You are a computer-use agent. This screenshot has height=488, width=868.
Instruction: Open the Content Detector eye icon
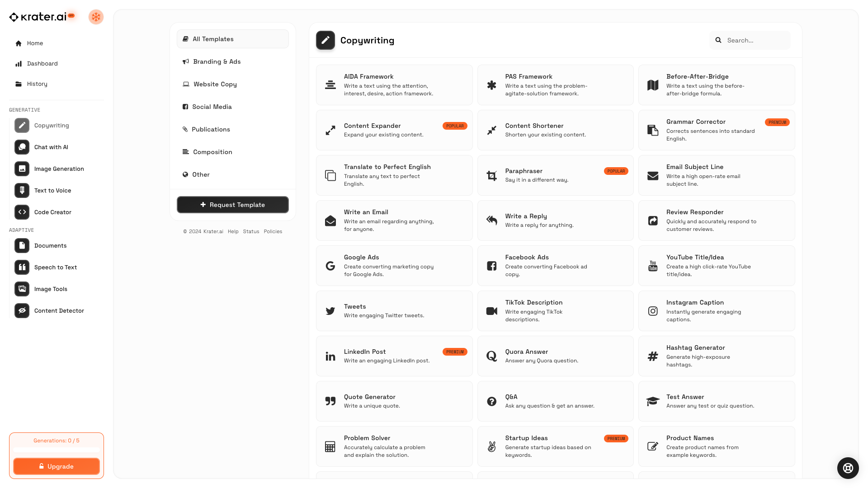point(22,311)
